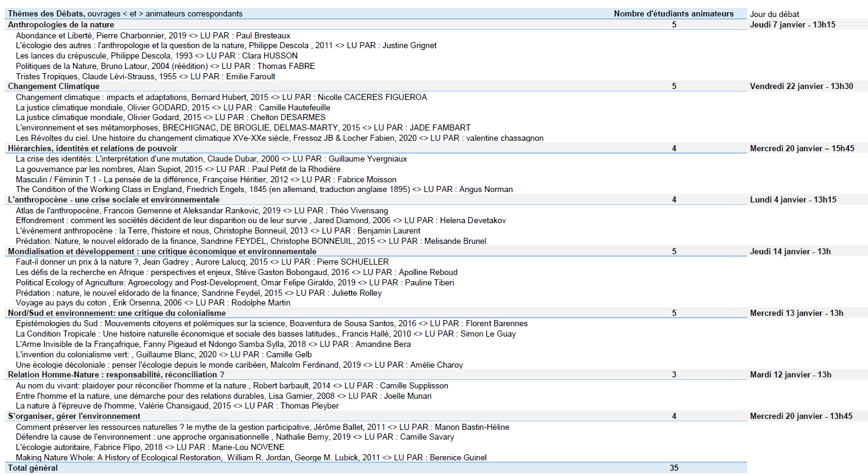Select the 'L'anthropocène' crise sociale group row

point(113,199)
